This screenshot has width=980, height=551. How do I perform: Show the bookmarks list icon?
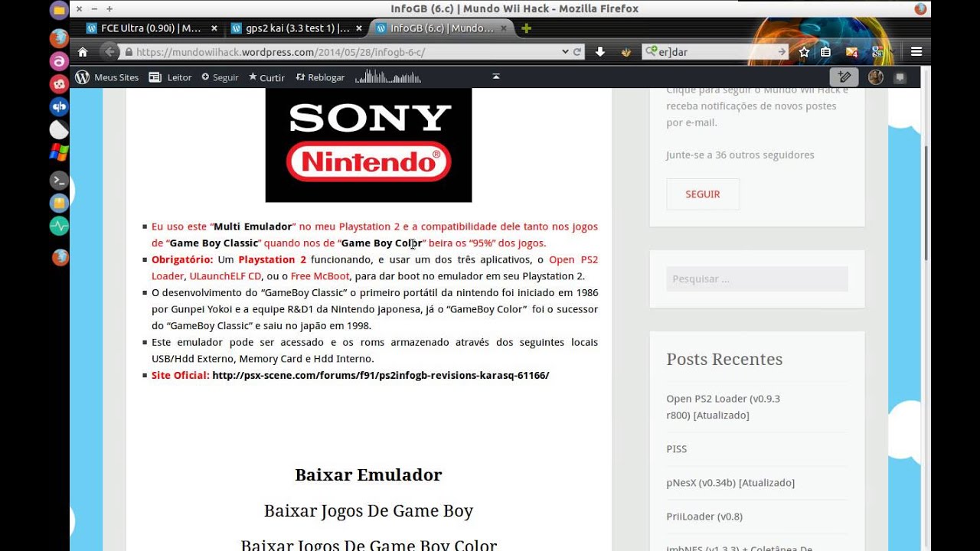(825, 52)
